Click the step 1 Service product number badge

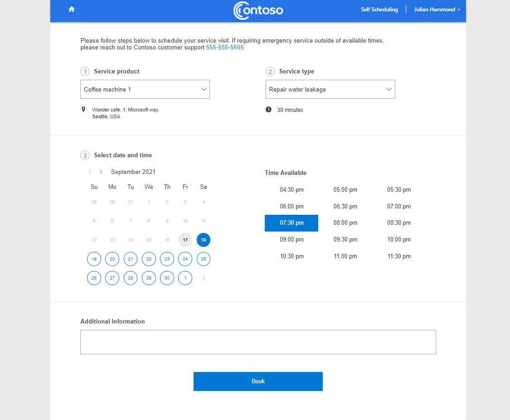[x=85, y=71]
